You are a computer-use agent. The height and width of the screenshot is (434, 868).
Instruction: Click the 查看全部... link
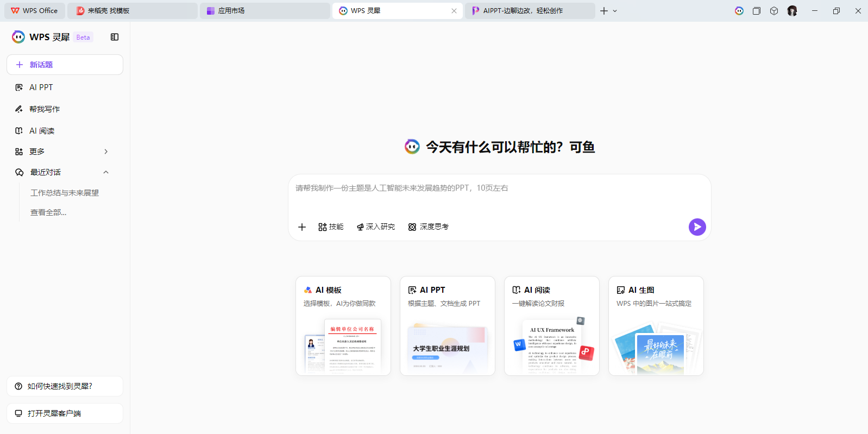(x=48, y=212)
